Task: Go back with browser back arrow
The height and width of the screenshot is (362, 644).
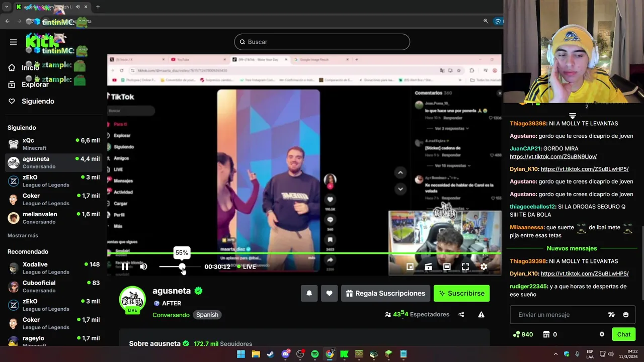Action: point(7,21)
